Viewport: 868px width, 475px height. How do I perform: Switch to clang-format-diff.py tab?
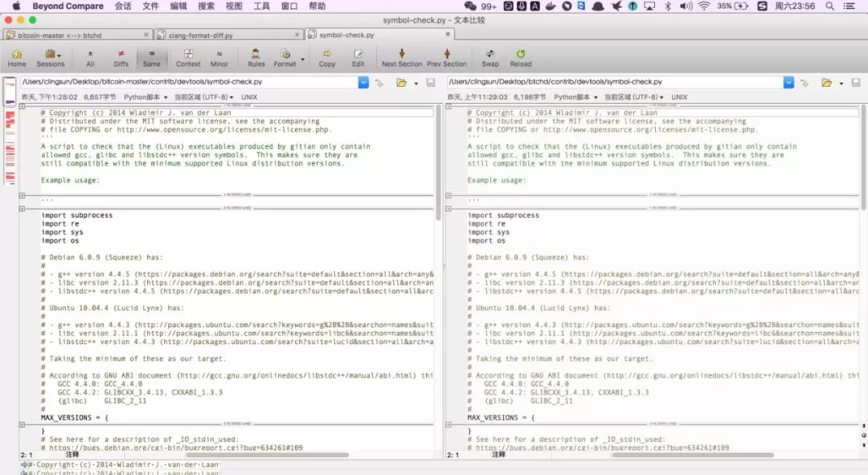coord(228,35)
